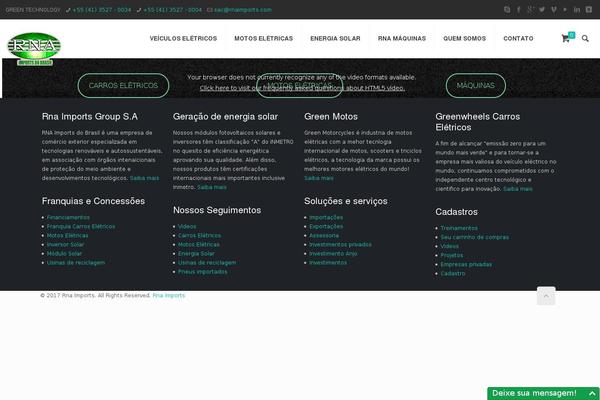
Task: Open the Treinamentos link
Action: [459, 228]
